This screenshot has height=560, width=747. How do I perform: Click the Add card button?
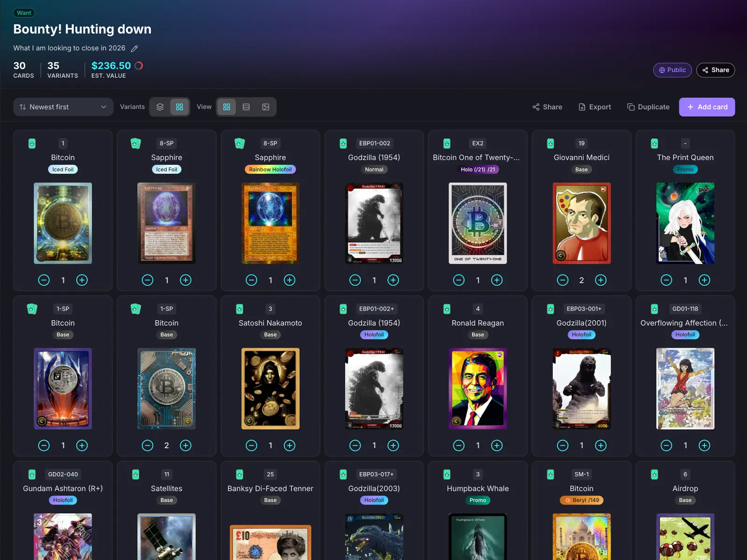(x=707, y=107)
